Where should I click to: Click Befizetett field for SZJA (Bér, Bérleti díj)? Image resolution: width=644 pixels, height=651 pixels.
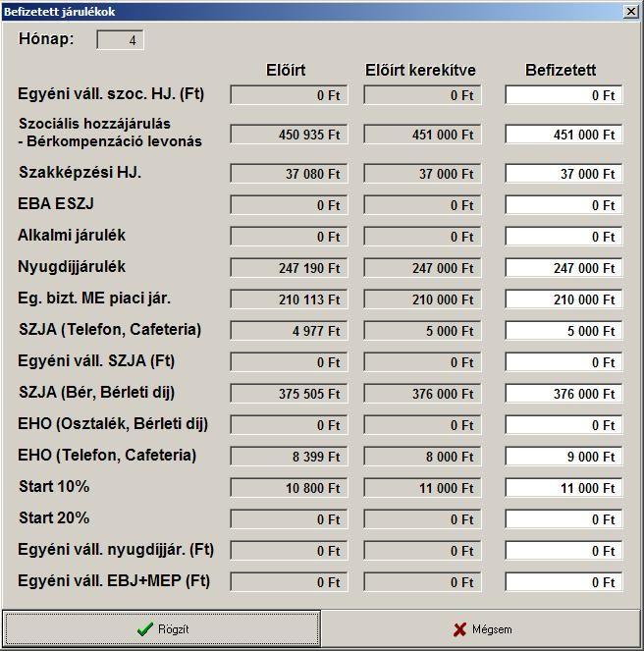coord(563,394)
